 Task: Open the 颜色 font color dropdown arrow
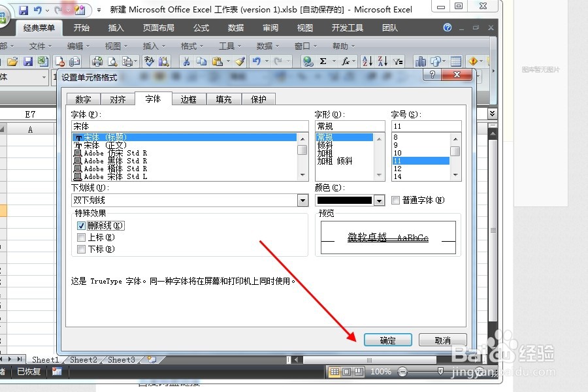pos(379,201)
